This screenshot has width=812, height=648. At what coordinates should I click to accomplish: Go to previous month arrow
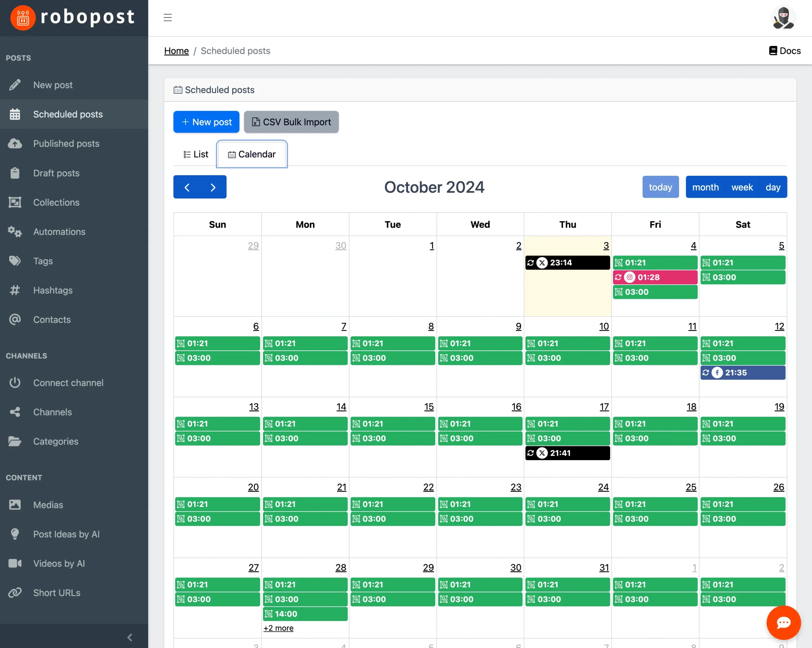(x=187, y=187)
